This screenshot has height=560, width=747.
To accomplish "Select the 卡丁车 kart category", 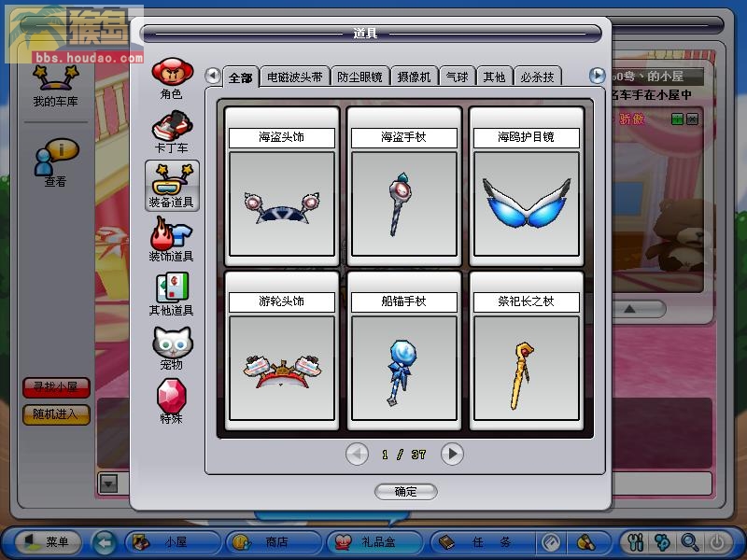I will point(172,133).
